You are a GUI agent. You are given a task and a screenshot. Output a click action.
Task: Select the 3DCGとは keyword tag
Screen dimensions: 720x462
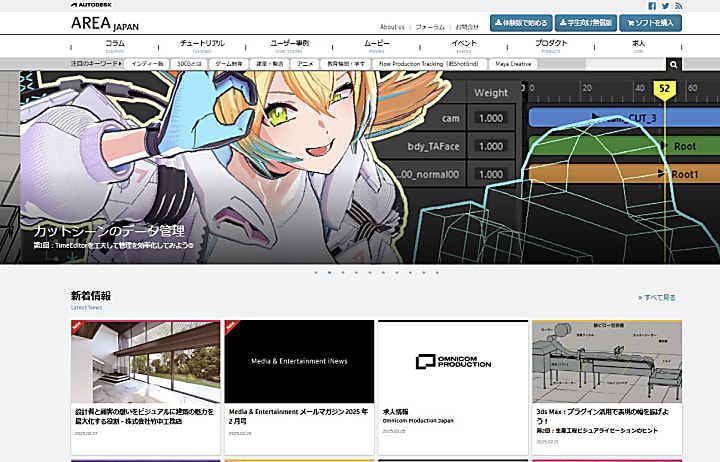[189, 64]
